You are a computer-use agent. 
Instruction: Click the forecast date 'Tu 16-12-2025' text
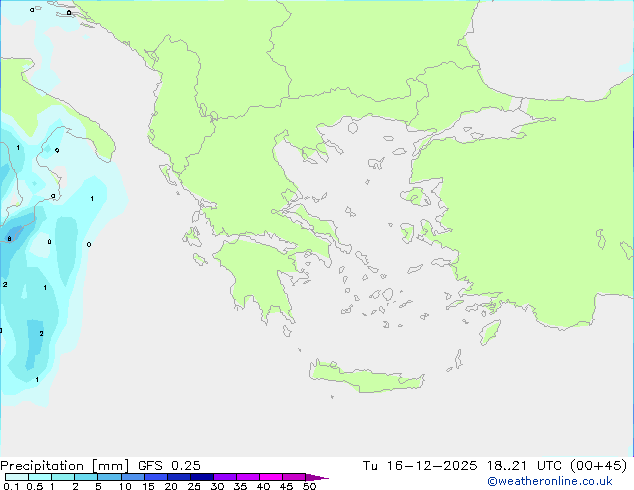(420, 466)
